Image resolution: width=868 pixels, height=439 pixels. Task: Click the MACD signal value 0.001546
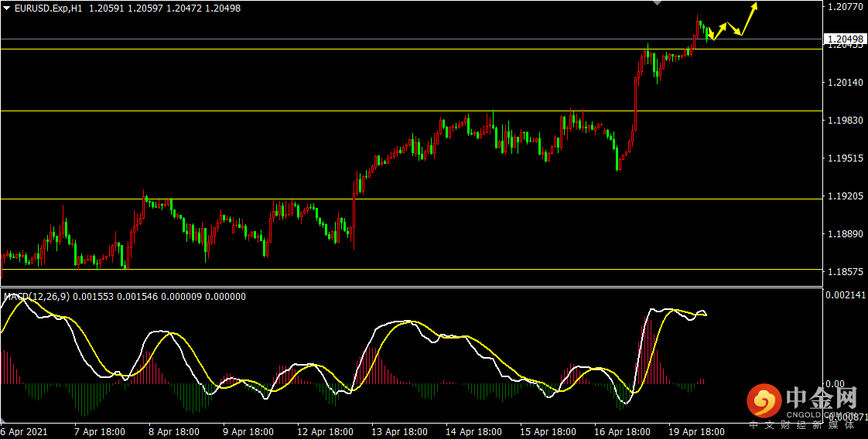click(x=138, y=297)
